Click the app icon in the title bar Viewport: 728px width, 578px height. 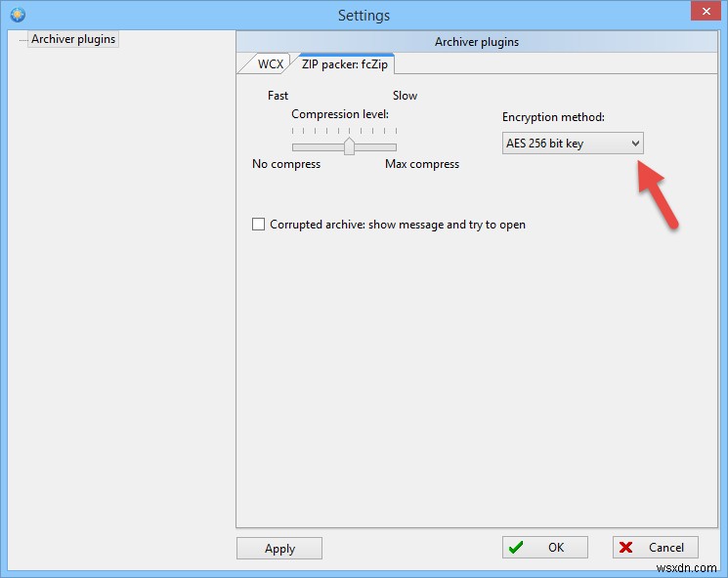[18, 15]
